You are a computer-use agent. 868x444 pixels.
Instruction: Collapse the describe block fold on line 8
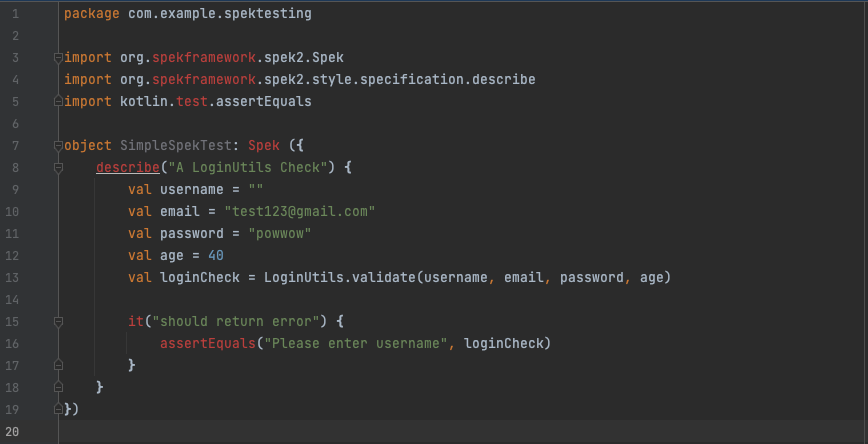pos(58,168)
